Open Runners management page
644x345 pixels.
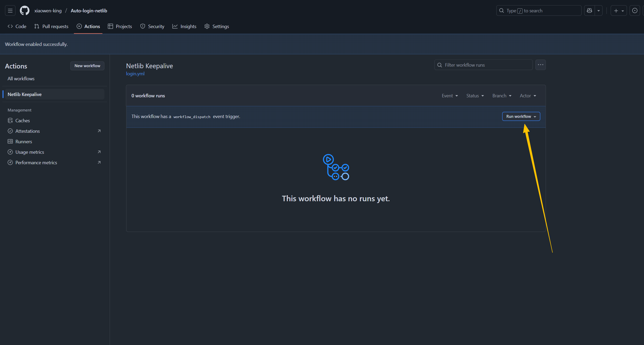pos(24,141)
